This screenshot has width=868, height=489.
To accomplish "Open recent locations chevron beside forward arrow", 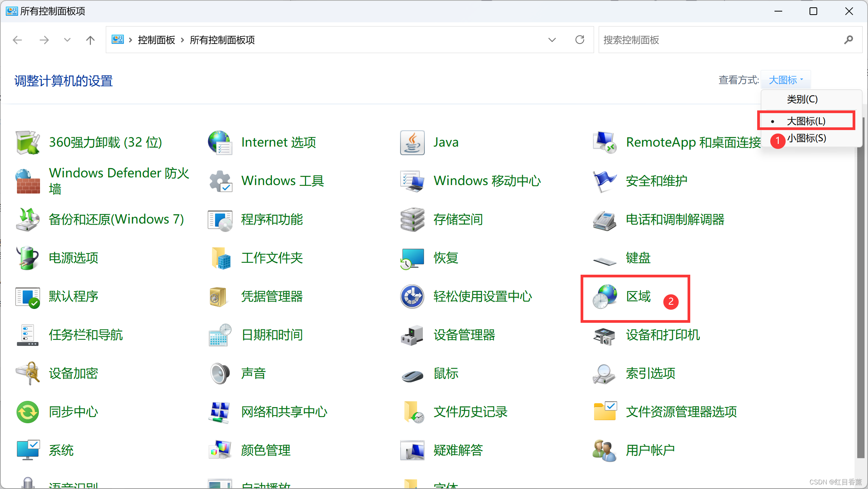I will click(x=67, y=40).
